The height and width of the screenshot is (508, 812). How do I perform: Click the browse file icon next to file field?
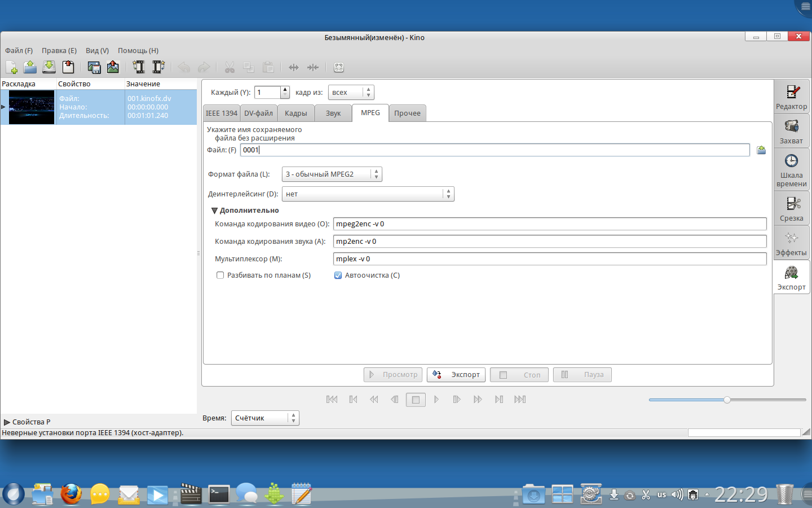pos(761,150)
